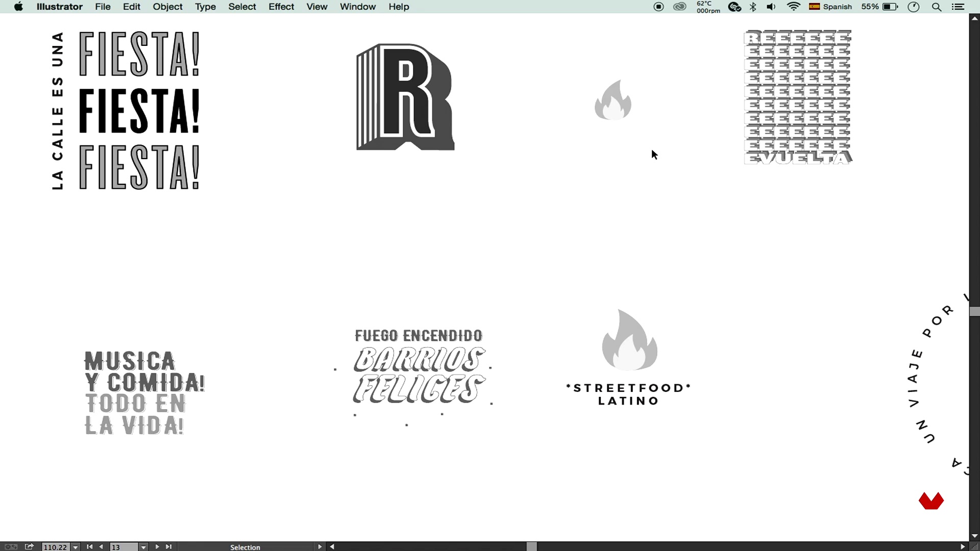
Task: Open the sync status icon with checkmark
Action: click(734, 7)
